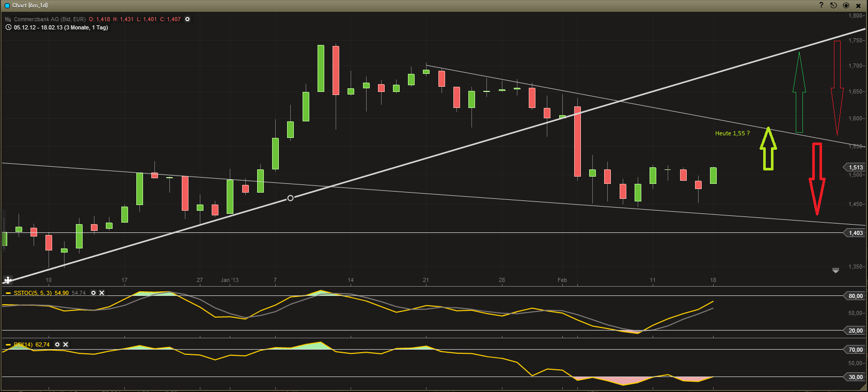Click the move crosshair icon at chart bottom-left

pyautogui.click(x=8, y=280)
